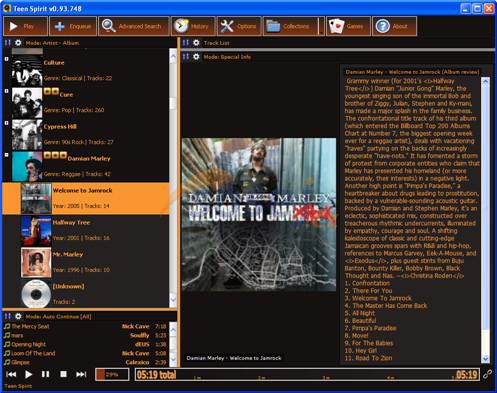Expand the Culture artist node
The image size is (497, 393).
pos(6,59)
